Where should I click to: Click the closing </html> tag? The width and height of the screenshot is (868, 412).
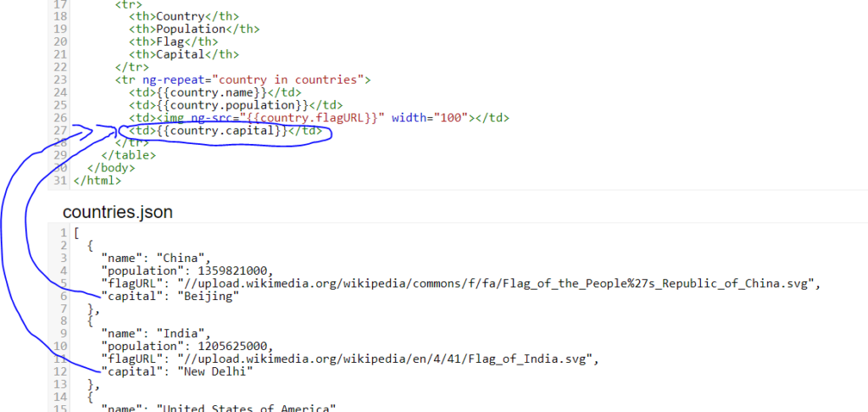click(x=97, y=181)
